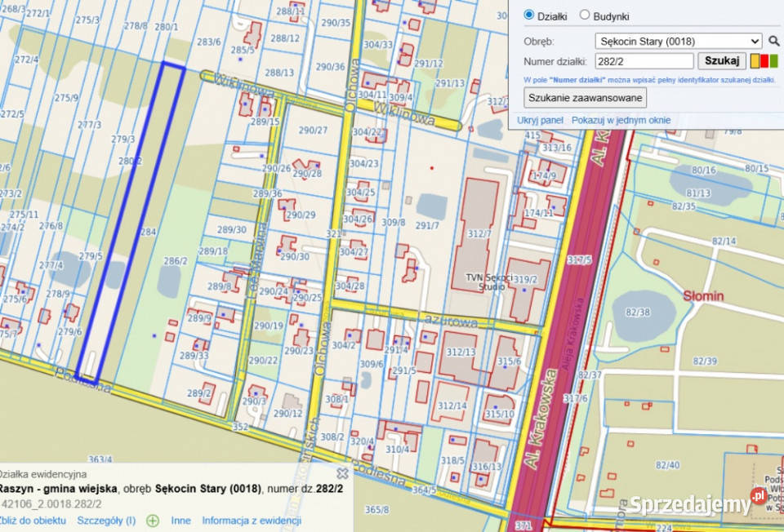This screenshot has width=784, height=532.
Task: Select the Działki radio button
Action: pyautogui.click(x=529, y=16)
